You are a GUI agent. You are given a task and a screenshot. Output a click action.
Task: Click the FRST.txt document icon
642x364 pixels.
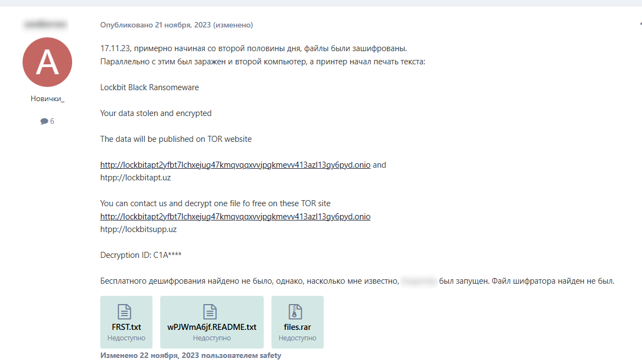point(126,312)
